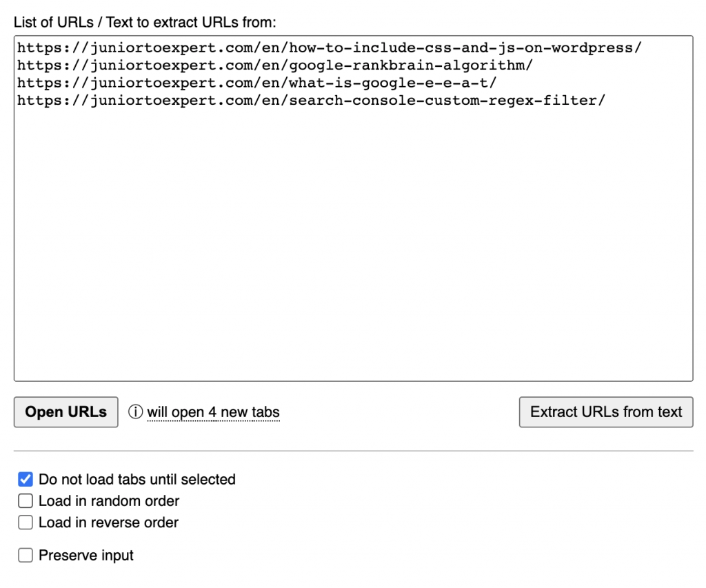
Task: Click the will open 4 new tabs link
Action: [213, 412]
